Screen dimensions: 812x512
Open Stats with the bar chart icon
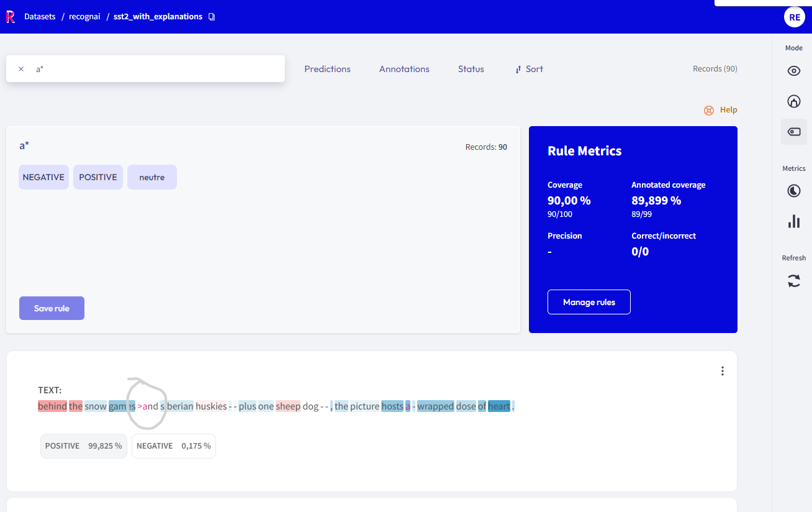793,221
